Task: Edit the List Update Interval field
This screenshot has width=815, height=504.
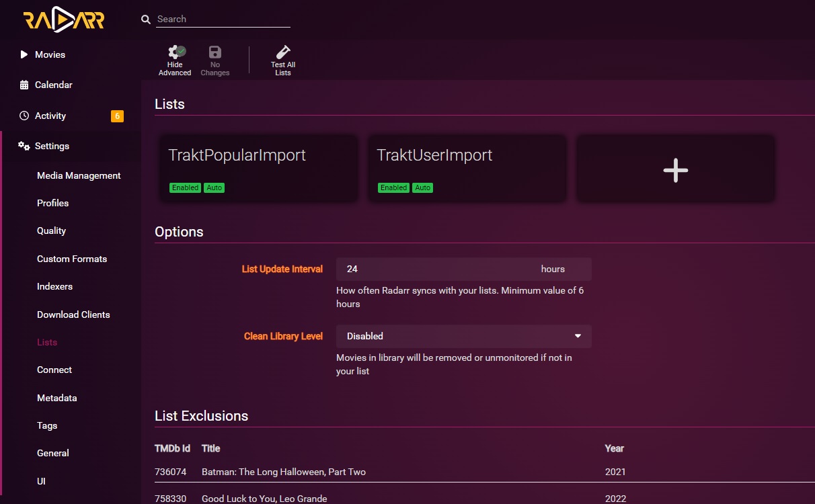Action: [x=464, y=269]
